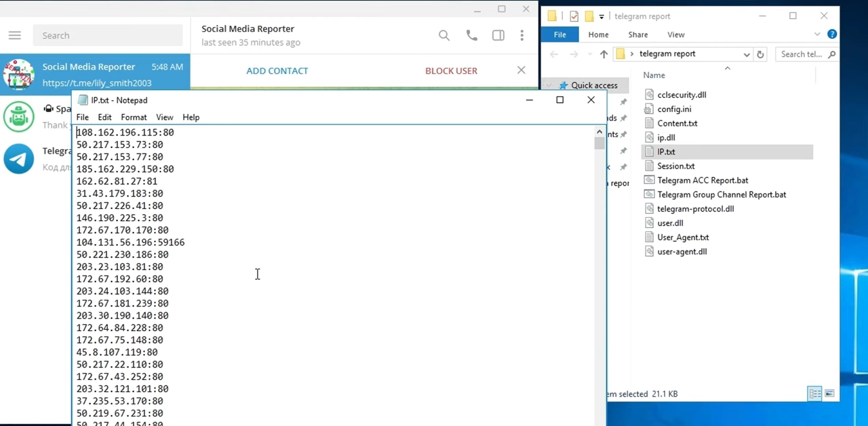Select Telegram Group Channel Report.bat
Image resolution: width=868 pixels, height=426 pixels.
[x=722, y=195]
